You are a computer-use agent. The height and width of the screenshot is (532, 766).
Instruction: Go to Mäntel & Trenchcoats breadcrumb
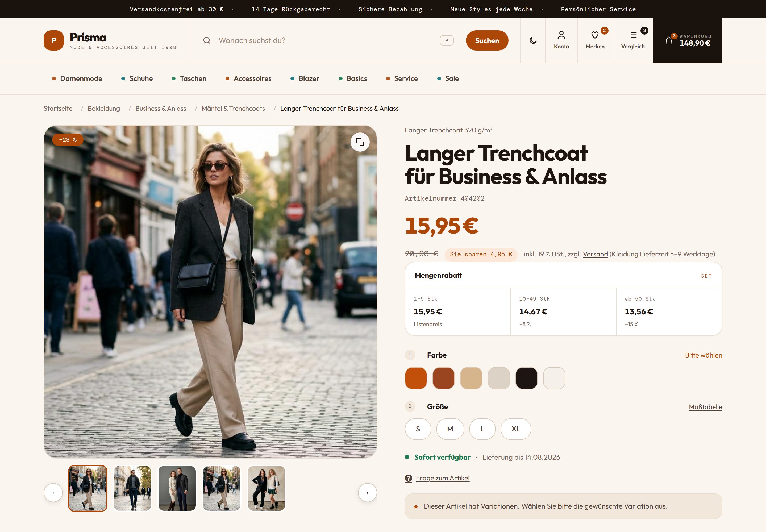point(233,108)
